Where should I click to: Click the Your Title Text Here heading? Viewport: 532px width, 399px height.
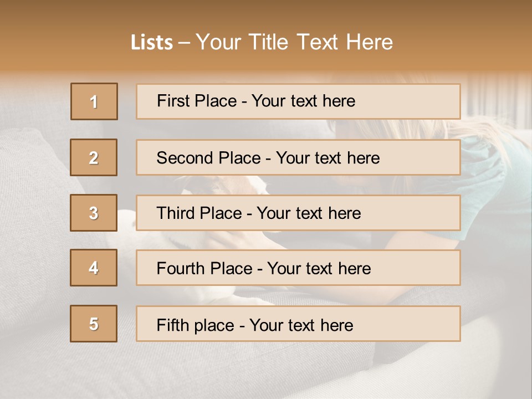pyautogui.click(x=294, y=42)
